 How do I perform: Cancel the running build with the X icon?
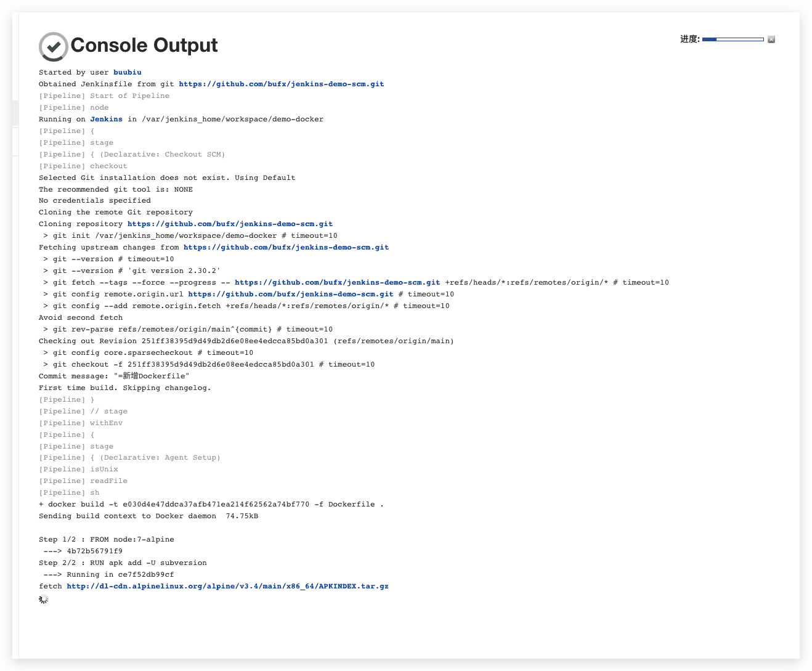click(x=771, y=39)
